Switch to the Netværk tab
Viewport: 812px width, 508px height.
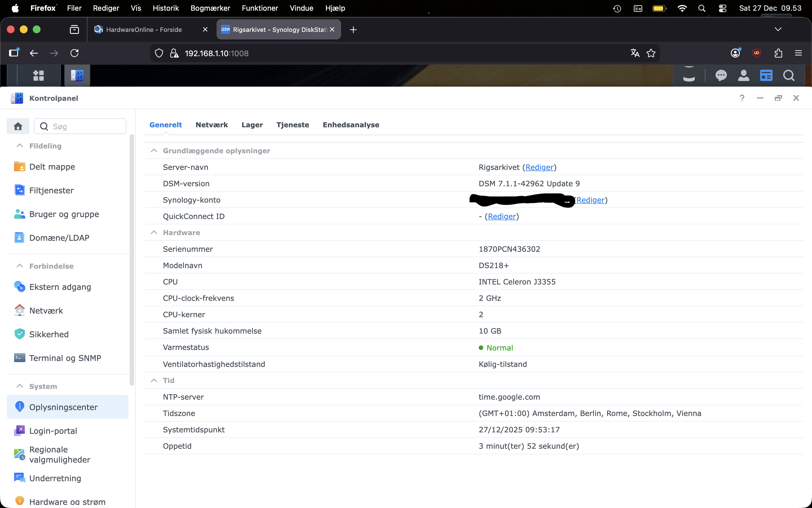click(x=212, y=125)
